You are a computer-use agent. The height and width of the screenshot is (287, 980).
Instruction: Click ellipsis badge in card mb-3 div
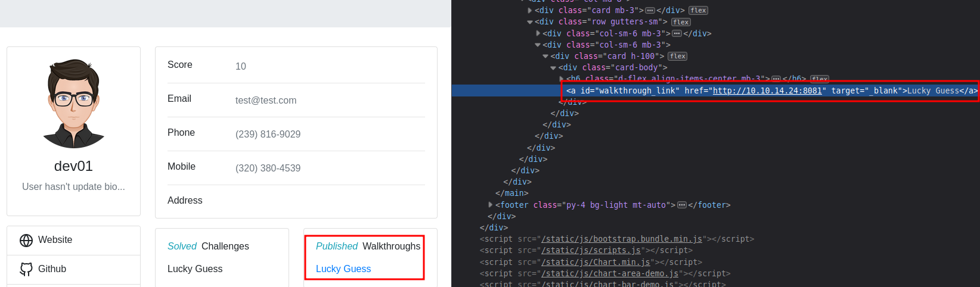(x=650, y=11)
